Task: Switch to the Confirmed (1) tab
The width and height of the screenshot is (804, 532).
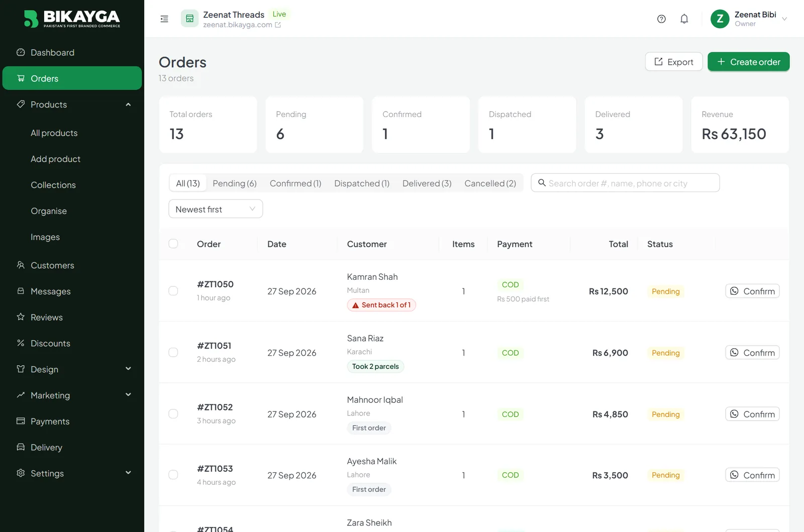Action: [295, 183]
